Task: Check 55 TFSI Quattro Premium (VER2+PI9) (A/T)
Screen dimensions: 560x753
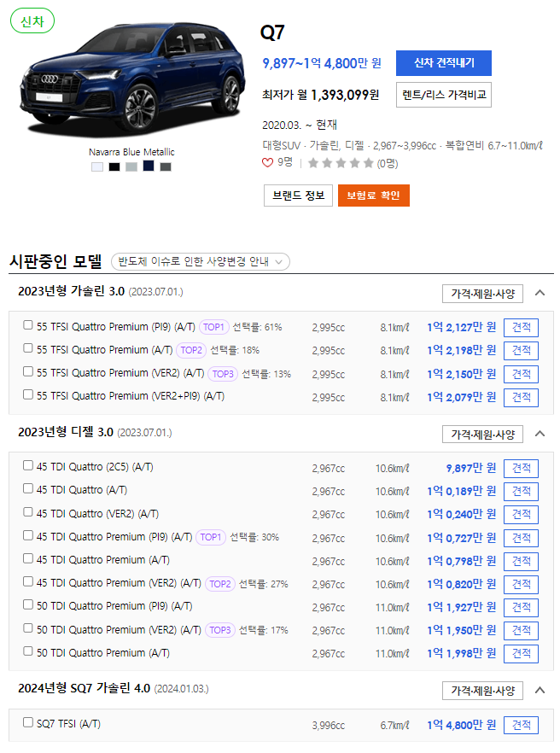Action: coord(28,394)
